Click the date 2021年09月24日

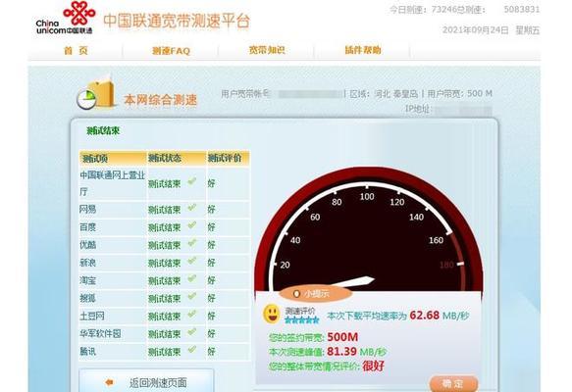pos(476,29)
